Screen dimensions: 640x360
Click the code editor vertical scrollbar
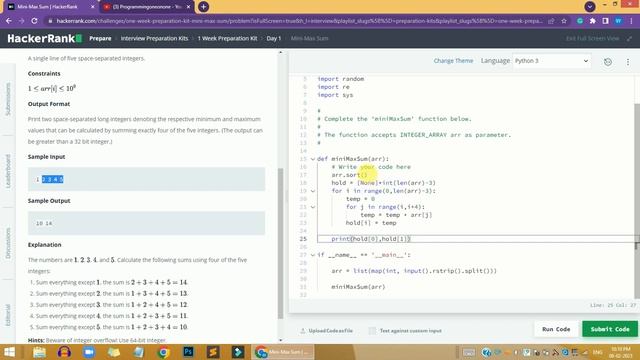[x=637, y=201]
